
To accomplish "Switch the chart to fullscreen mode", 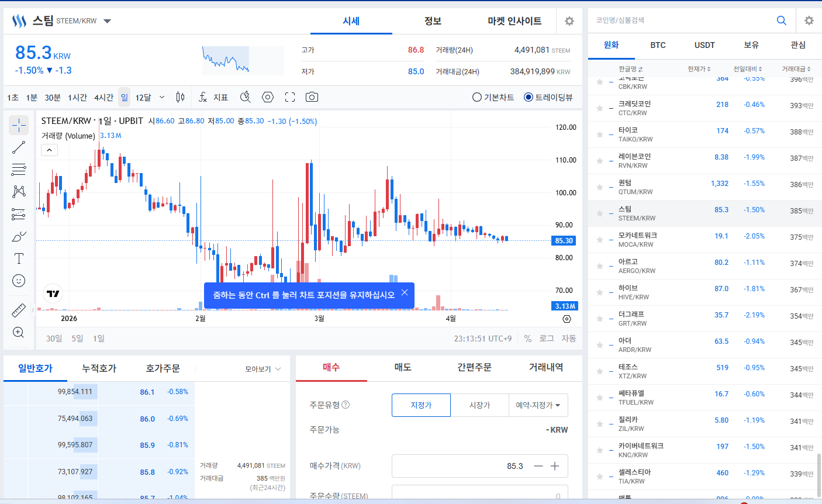I will click(290, 97).
